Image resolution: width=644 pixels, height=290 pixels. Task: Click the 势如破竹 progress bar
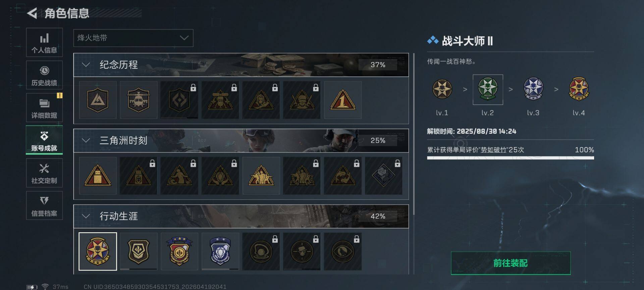coord(510,158)
